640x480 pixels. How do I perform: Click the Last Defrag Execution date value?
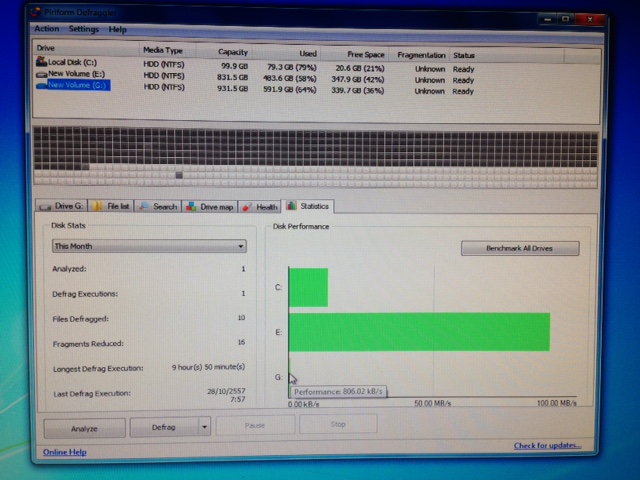(226, 395)
